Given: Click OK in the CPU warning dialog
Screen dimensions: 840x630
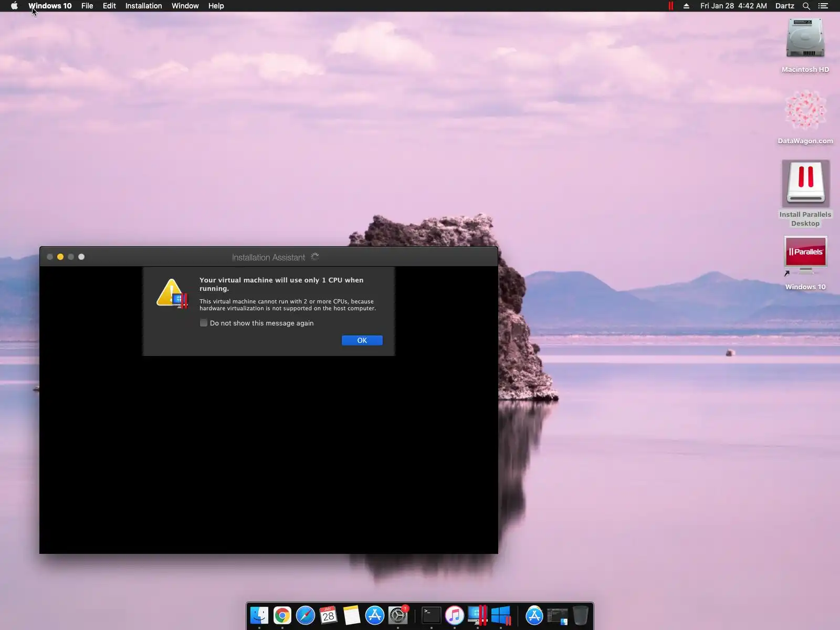Looking at the screenshot, I should 362,340.
